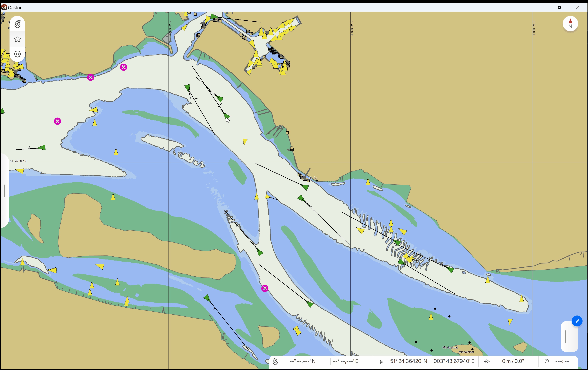Click magenta cross marker left of chart
The image size is (588, 370).
point(57,121)
